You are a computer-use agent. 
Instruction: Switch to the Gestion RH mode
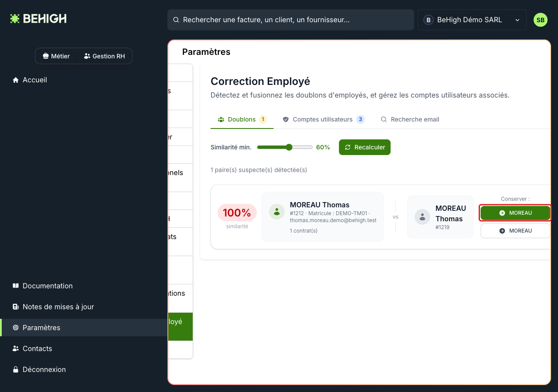(105, 56)
